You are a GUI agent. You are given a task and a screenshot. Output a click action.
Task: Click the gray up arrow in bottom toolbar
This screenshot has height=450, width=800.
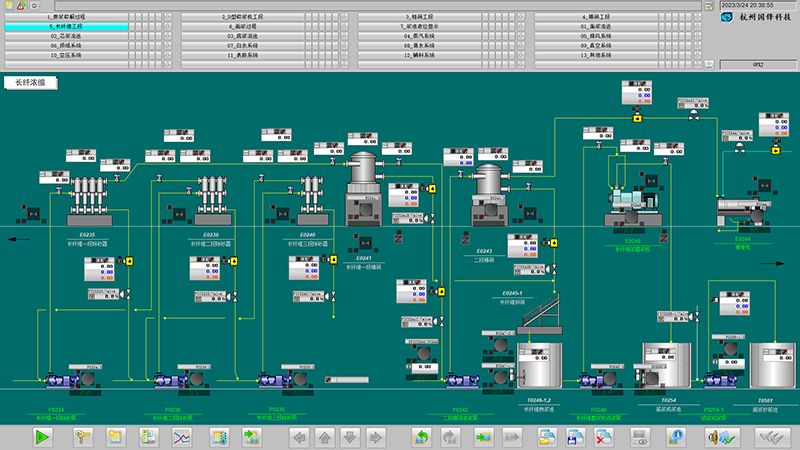[x=324, y=437]
